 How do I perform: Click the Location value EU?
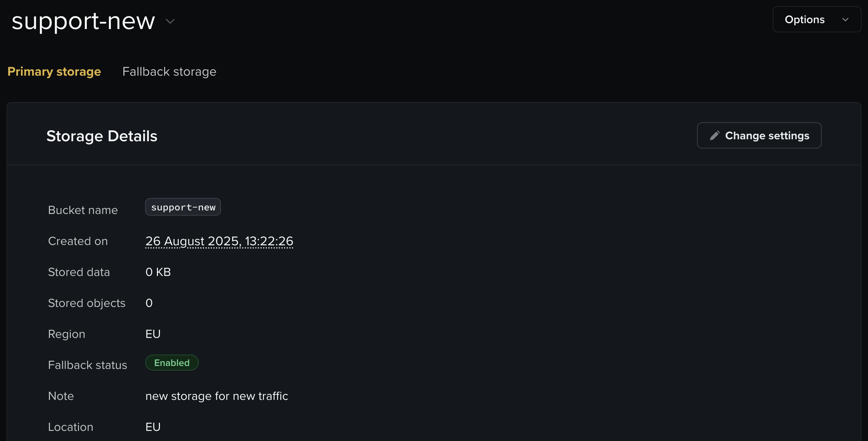(153, 427)
